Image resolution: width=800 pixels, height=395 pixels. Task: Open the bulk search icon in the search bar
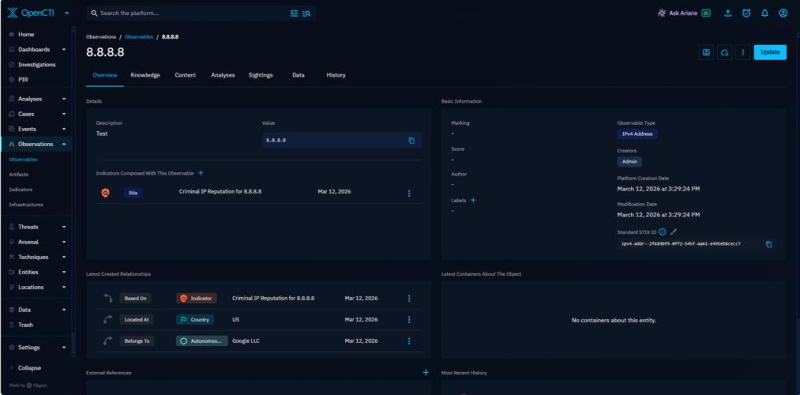coord(307,13)
